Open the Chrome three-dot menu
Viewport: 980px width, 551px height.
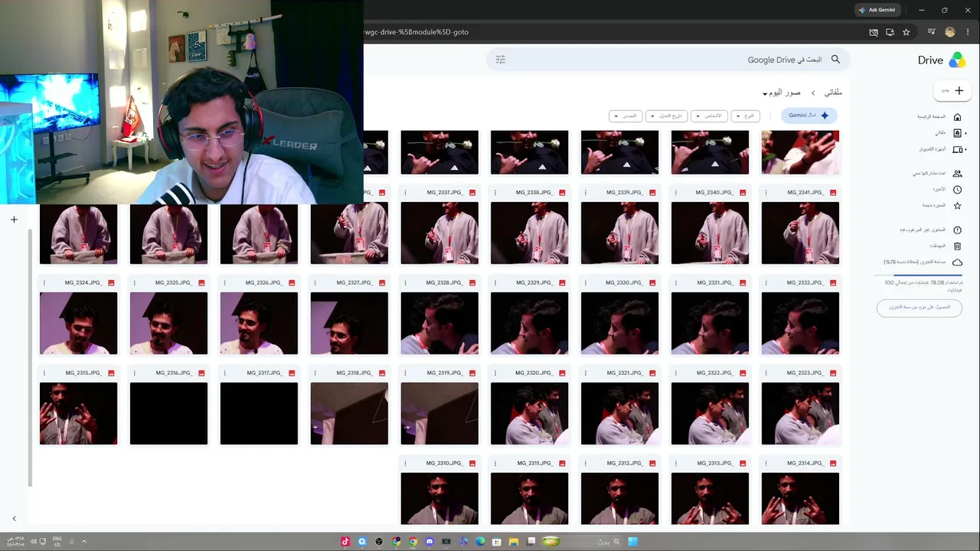pos(966,32)
